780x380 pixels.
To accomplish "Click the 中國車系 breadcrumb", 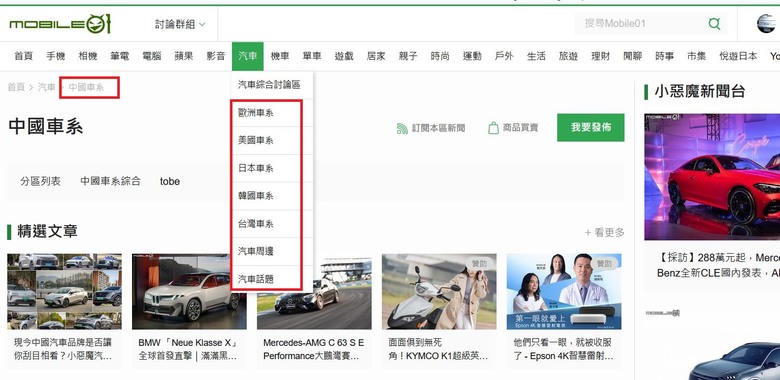I will [x=87, y=87].
